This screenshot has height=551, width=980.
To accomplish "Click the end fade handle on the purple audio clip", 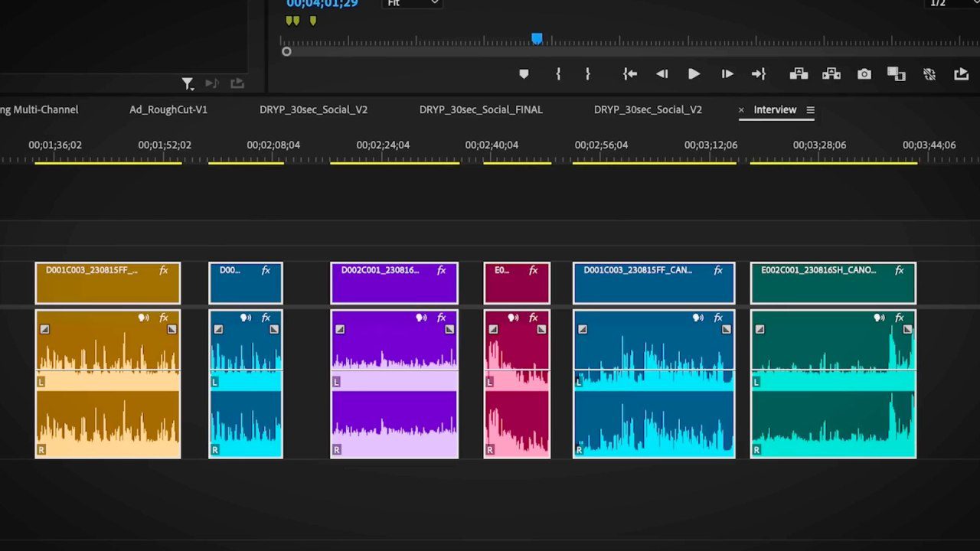I will (x=449, y=329).
